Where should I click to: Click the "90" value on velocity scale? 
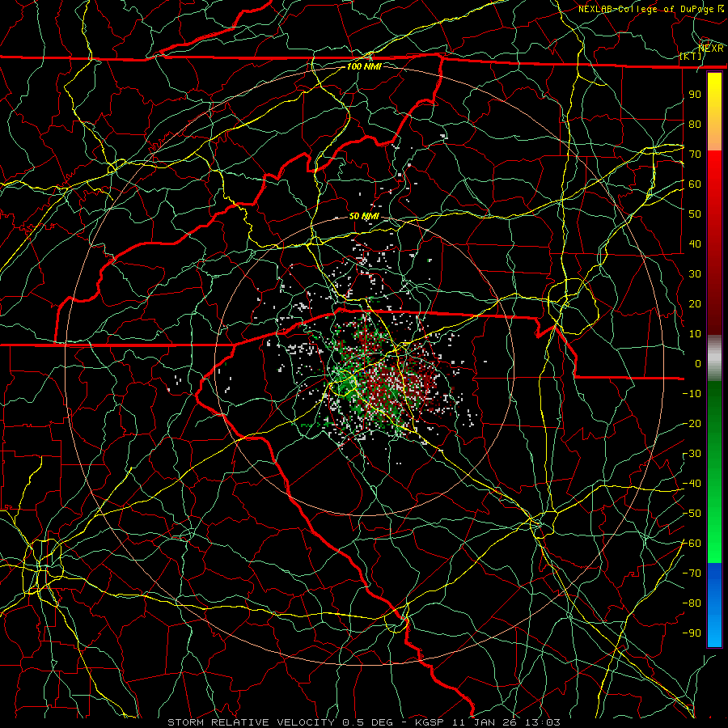[x=695, y=95]
